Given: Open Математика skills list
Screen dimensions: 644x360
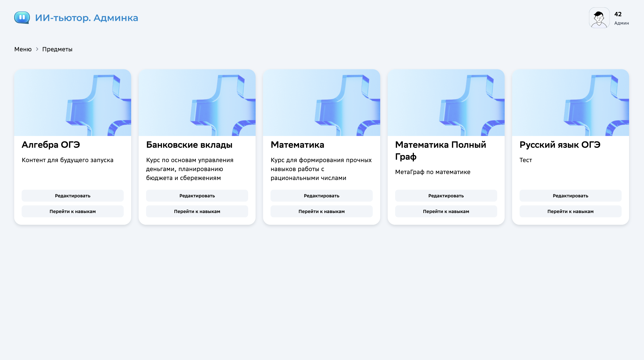Looking at the screenshot, I should pyautogui.click(x=321, y=212).
